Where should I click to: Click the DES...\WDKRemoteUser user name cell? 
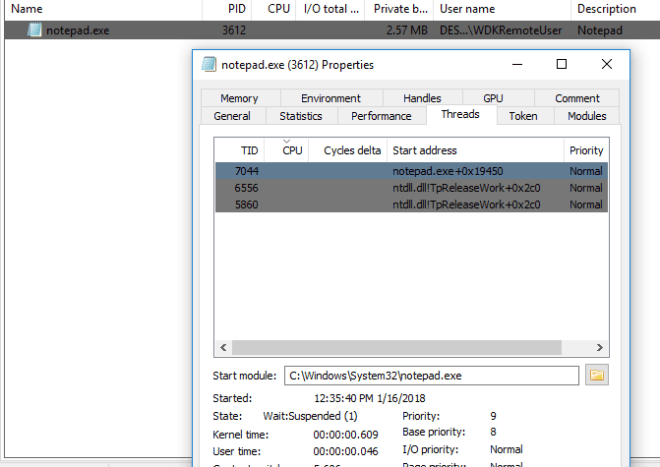500,30
